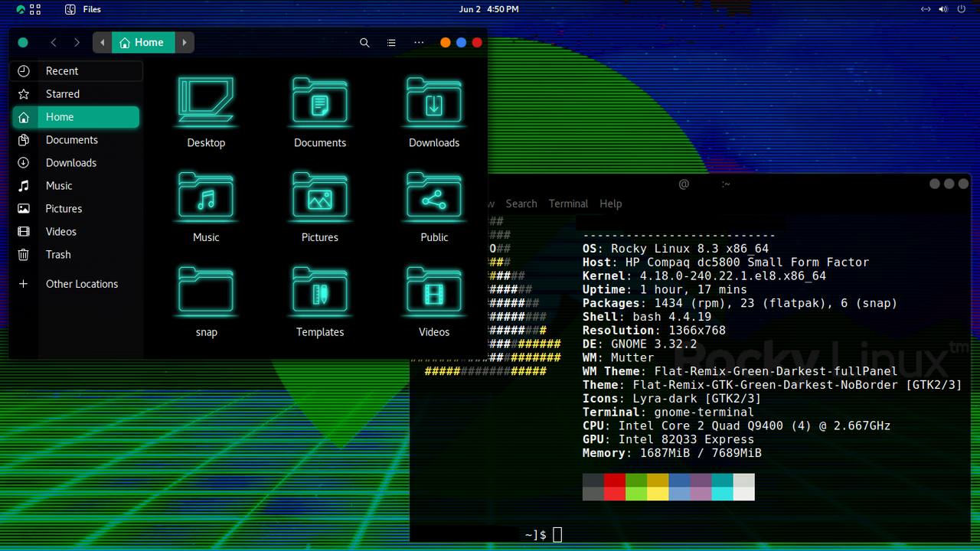Go back with the left chevron
Screen dimensions: 980x551
(x=53, y=43)
